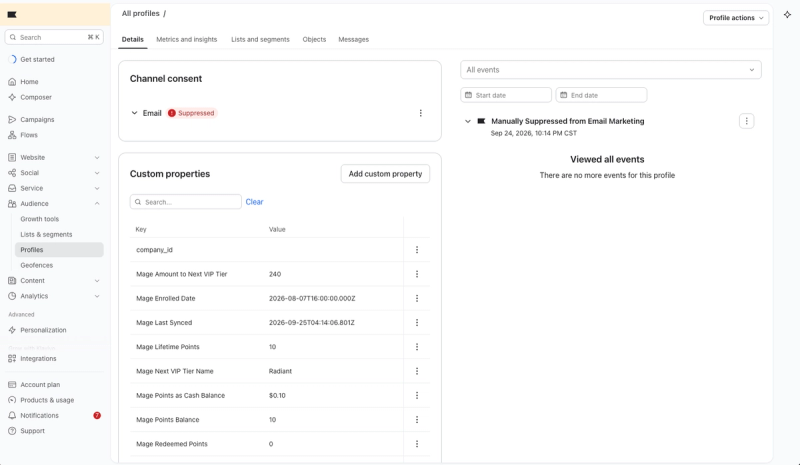Collapse the Manually Suppressed event chevron
The image size is (800, 465).
point(467,121)
